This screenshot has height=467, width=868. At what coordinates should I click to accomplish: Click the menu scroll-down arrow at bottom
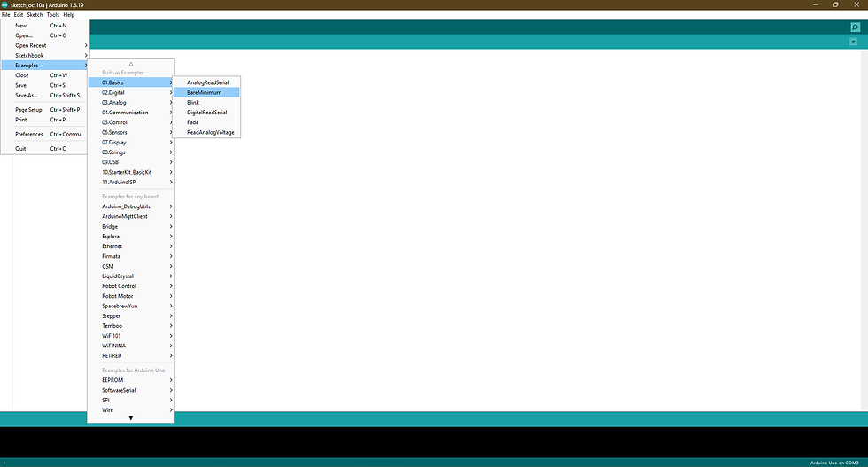click(x=131, y=418)
